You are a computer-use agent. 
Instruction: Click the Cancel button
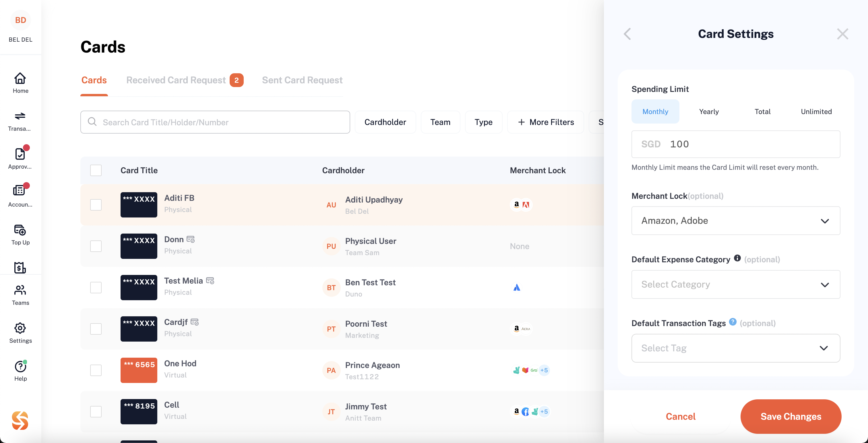(x=680, y=416)
